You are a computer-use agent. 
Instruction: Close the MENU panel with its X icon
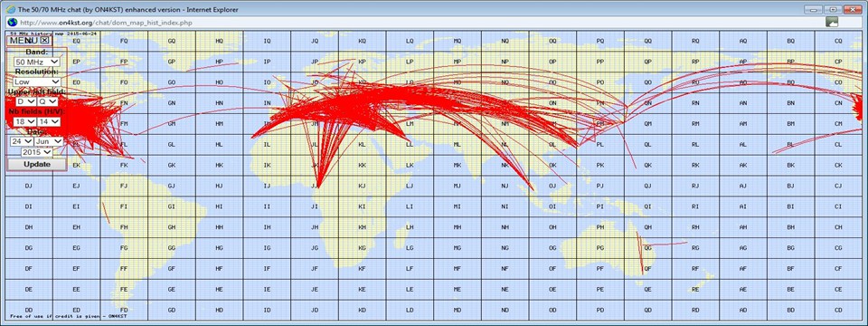45,41
